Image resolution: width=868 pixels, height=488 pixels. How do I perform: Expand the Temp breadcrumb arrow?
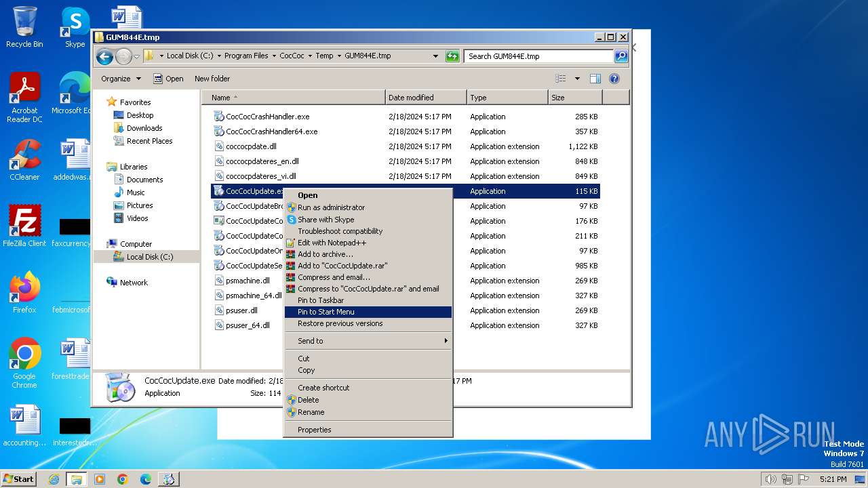tap(339, 56)
